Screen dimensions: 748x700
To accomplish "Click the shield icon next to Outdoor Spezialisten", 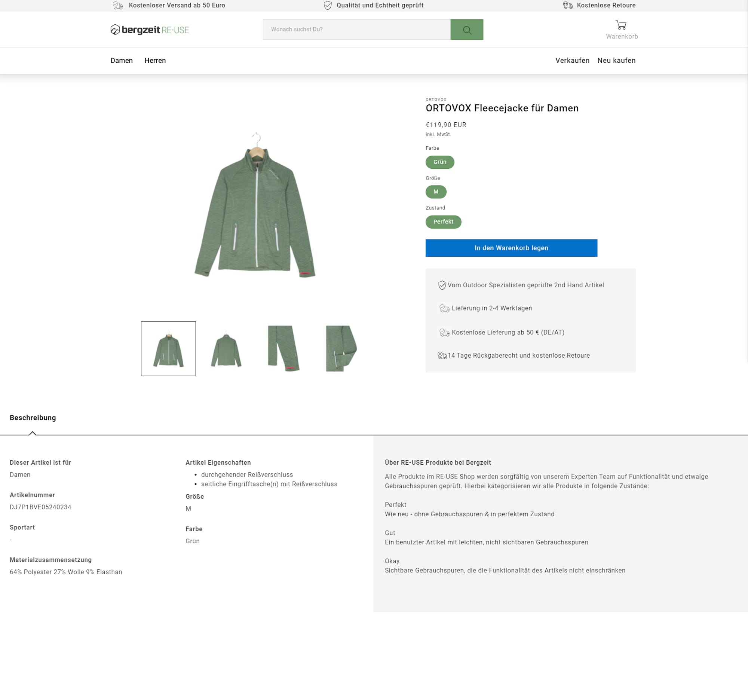I will point(442,285).
